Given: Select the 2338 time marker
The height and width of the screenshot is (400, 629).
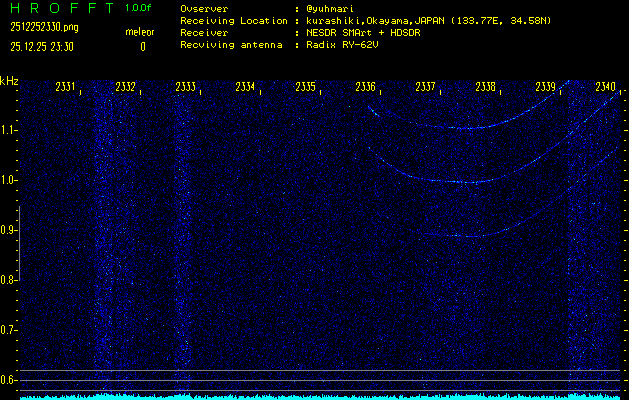Looking at the screenshot, I should tap(486, 88).
